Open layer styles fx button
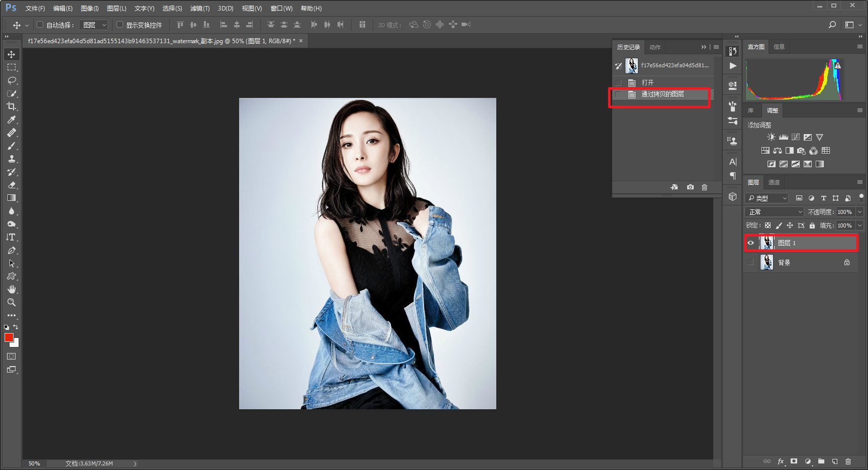This screenshot has height=470, width=868. [x=781, y=461]
